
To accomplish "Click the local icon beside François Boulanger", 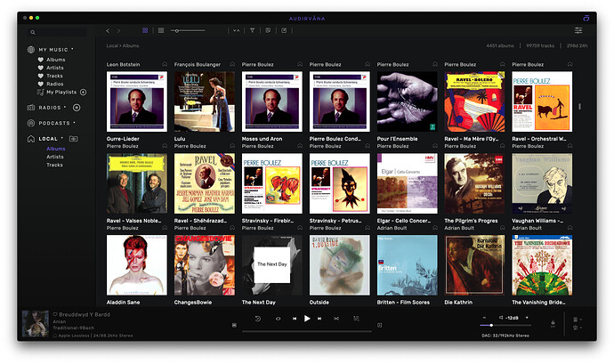I will point(232,64).
